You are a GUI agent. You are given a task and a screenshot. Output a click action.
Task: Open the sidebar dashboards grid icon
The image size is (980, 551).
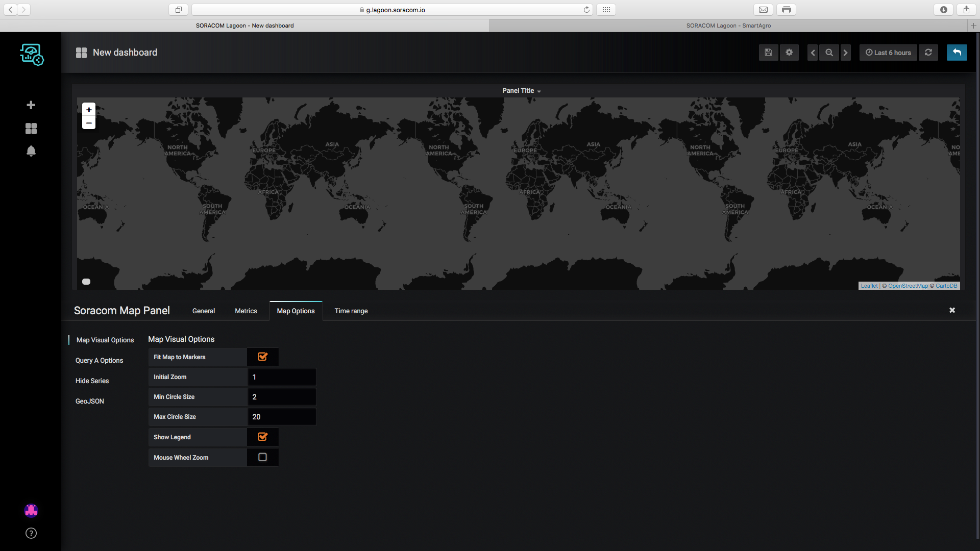click(31, 129)
